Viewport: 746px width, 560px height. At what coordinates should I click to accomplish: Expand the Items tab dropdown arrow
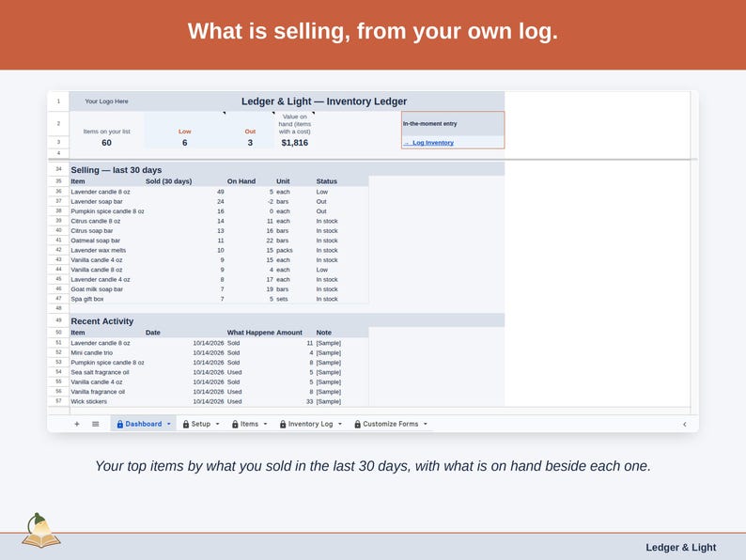pos(266,424)
